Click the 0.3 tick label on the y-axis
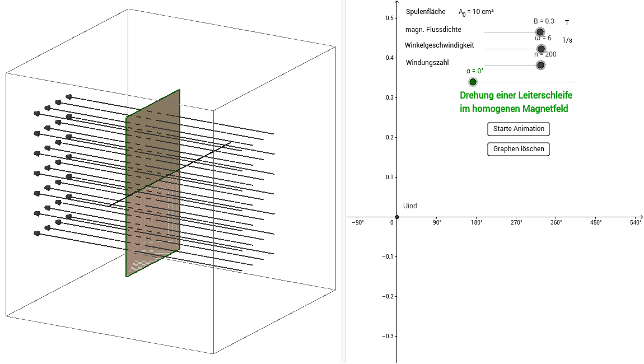Screen dimensions: 644x364 coord(389,98)
